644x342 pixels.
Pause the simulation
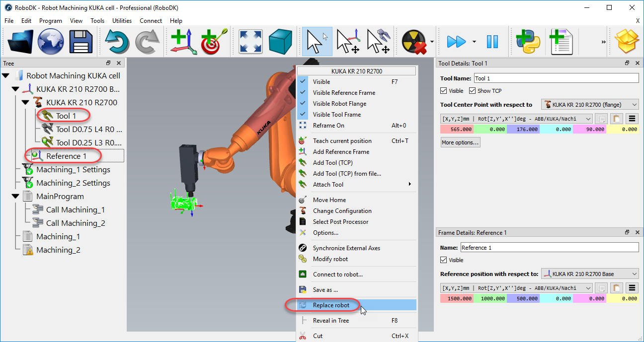[492, 41]
